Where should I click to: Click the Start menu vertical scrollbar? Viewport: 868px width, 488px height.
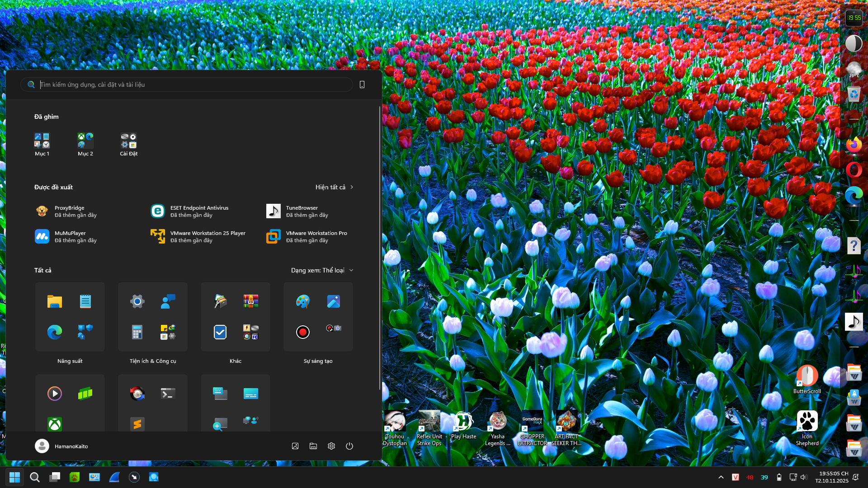380,249
